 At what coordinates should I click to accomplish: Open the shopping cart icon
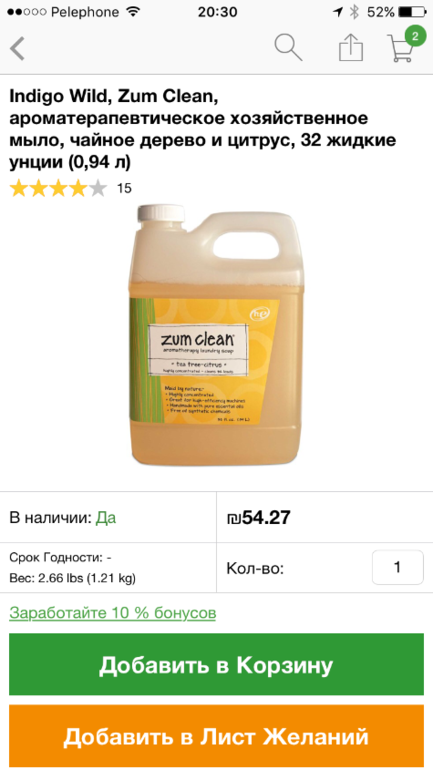pos(400,49)
